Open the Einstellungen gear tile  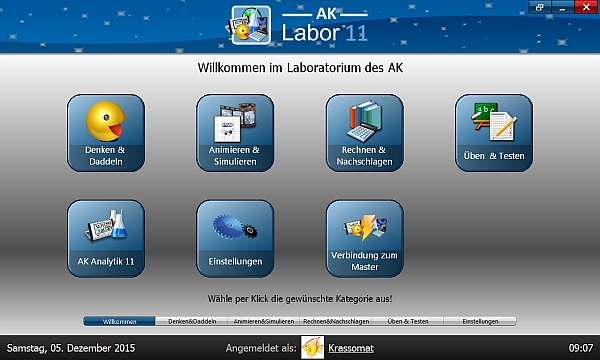[235, 238]
